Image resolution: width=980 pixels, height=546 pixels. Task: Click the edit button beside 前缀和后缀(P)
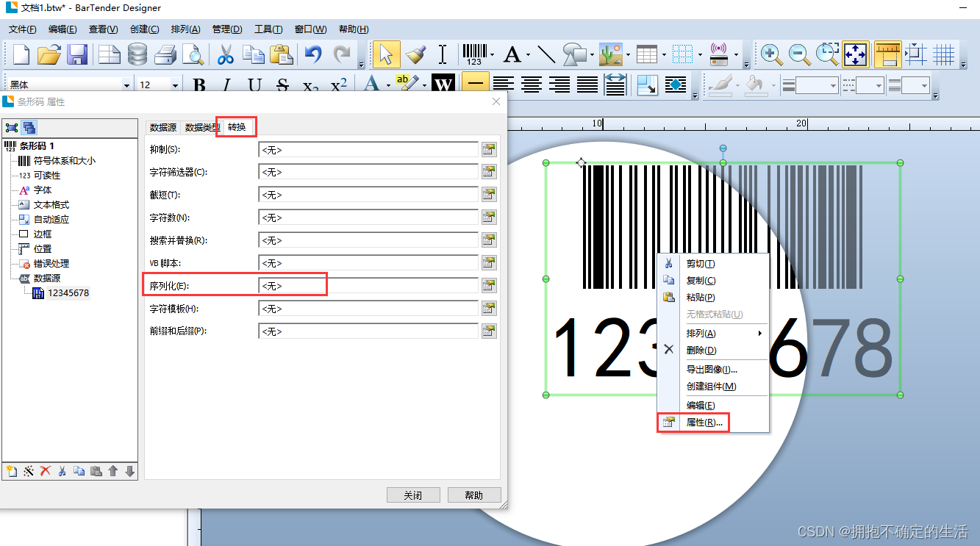[489, 331]
